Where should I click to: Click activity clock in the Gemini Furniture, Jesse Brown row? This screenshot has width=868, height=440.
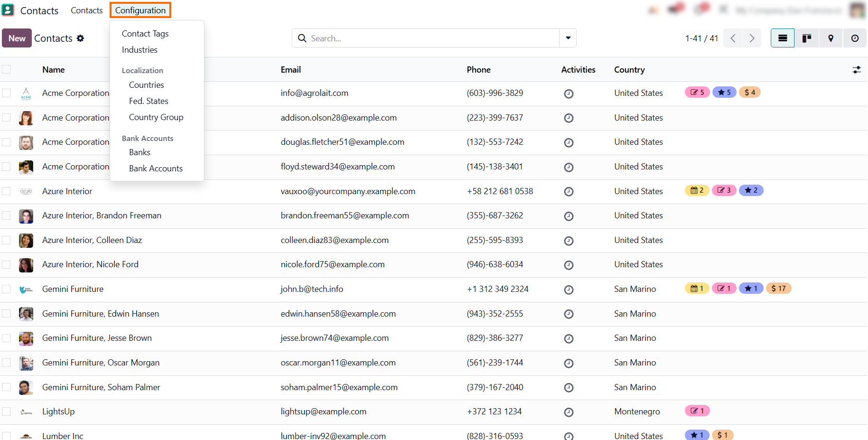[x=569, y=338]
